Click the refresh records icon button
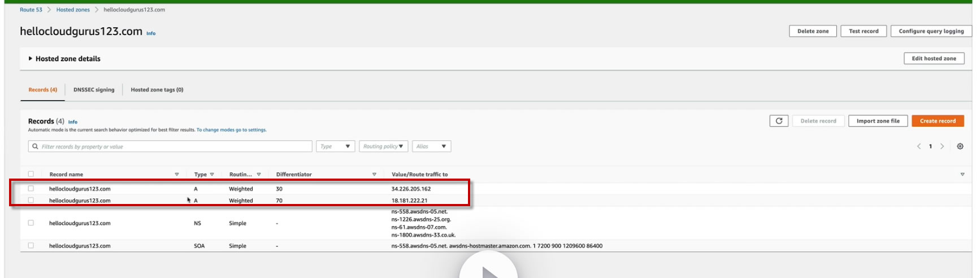Viewport: 980px width, 278px height. click(779, 121)
